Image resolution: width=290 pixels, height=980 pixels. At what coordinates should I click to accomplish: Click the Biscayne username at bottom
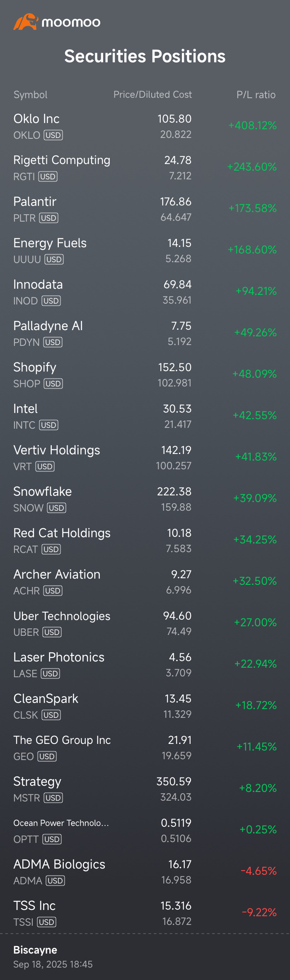tap(35, 950)
